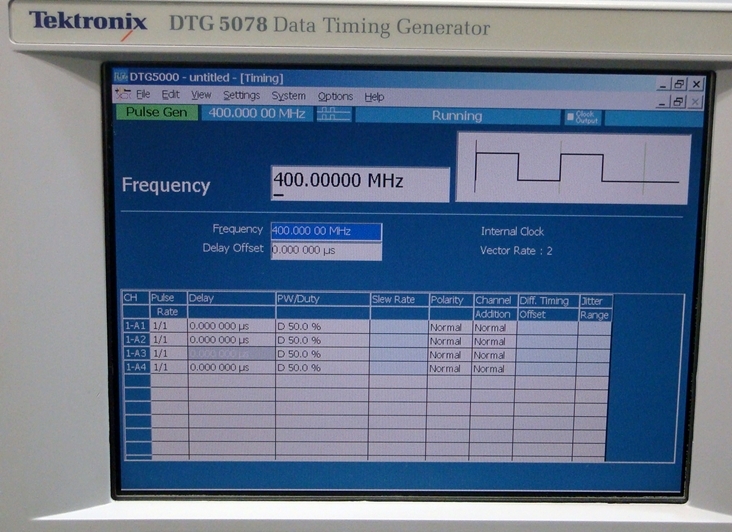Click the waveform icon beside the frequency status
The image size is (732, 532).
click(x=334, y=114)
